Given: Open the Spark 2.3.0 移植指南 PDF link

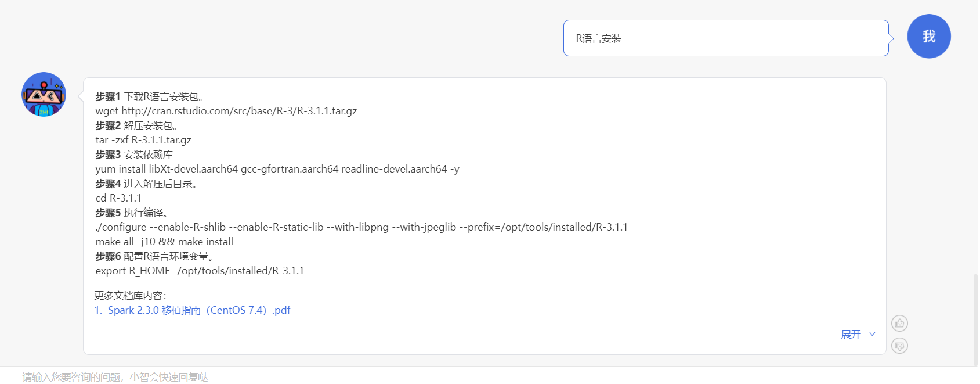Looking at the screenshot, I should tap(193, 310).
